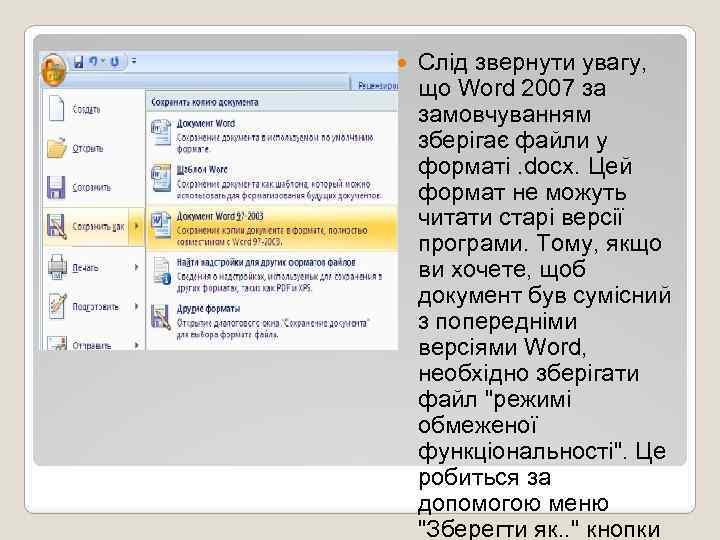Click the open folder icon beside Открыть
The image size is (720, 540).
pyautogui.click(x=56, y=148)
